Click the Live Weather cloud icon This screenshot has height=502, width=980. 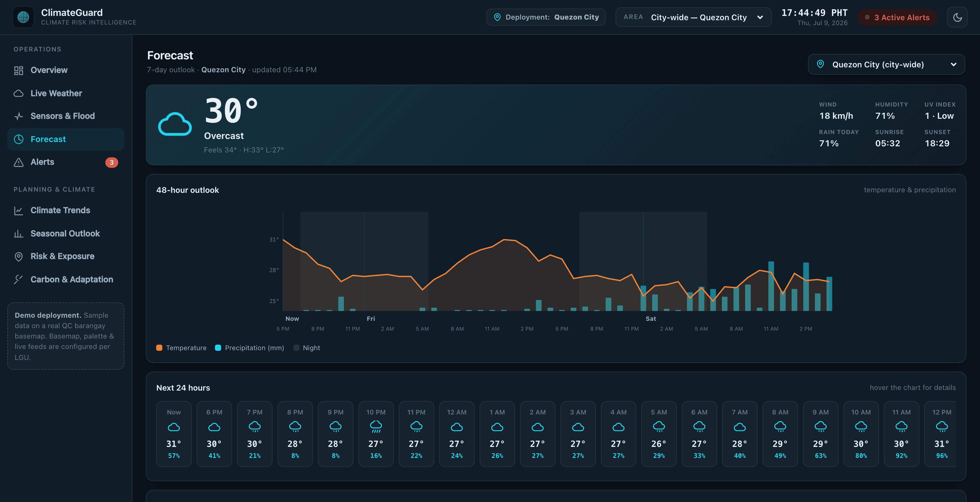[x=19, y=94]
